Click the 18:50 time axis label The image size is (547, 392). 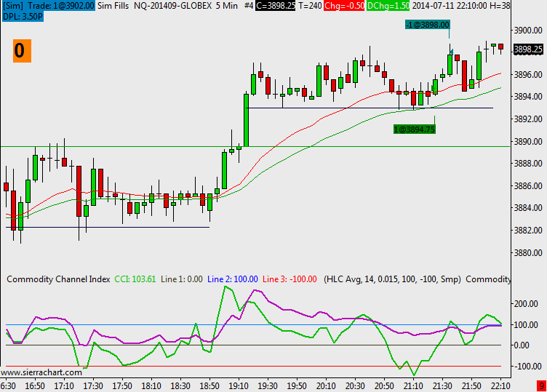click(x=209, y=386)
